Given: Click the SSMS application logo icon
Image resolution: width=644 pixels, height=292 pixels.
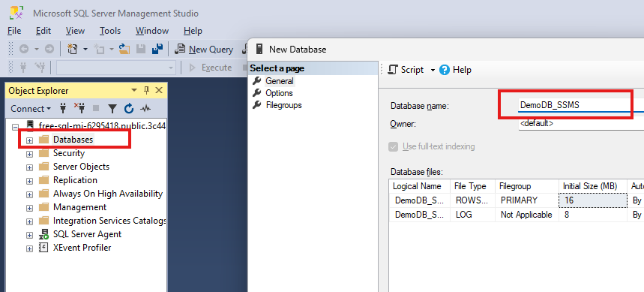Looking at the screenshot, I should click(x=17, y=14).
